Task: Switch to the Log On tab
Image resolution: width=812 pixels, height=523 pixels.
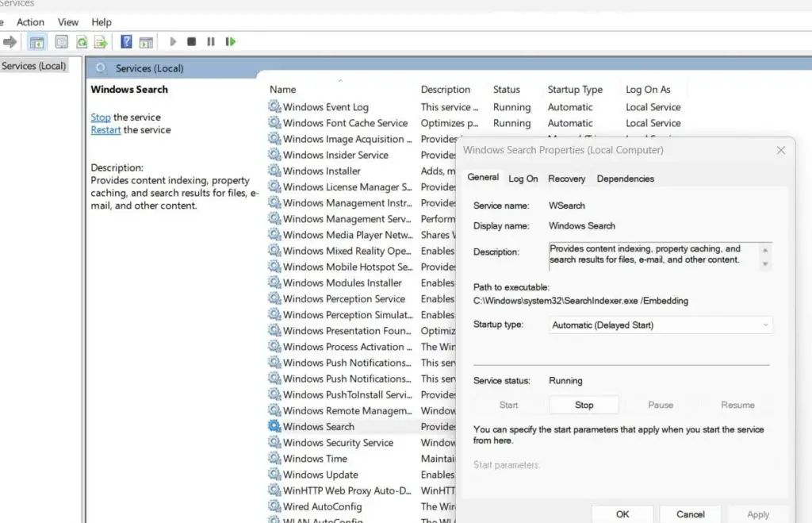Action: click(523, 179)
